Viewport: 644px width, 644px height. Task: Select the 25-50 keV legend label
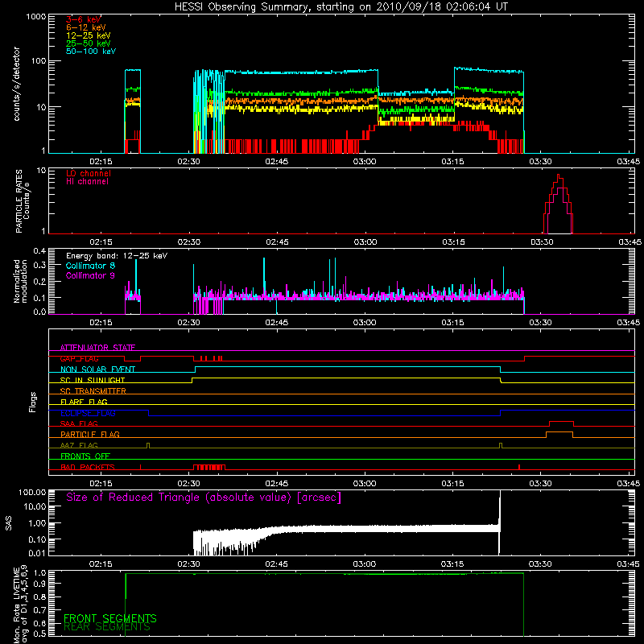tap(89, 43)
